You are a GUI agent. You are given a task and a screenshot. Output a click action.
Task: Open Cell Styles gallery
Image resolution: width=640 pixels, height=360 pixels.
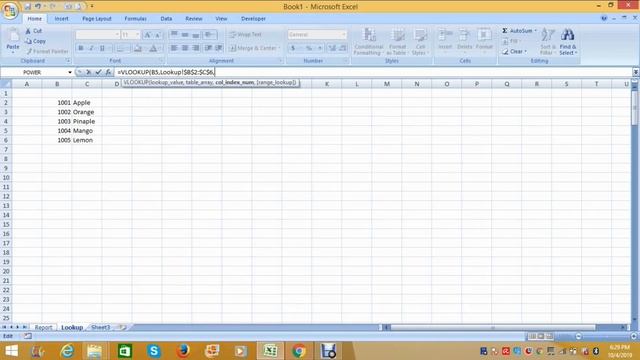click(419, 41)
